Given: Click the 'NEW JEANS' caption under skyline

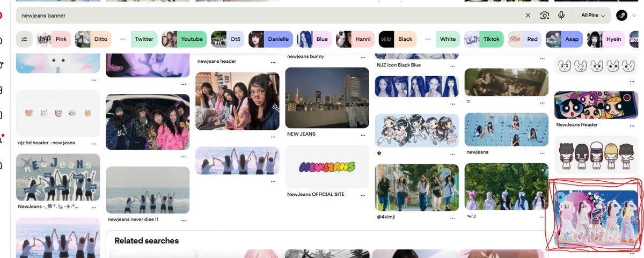Looking at the screenshot, I should point(301,134).
